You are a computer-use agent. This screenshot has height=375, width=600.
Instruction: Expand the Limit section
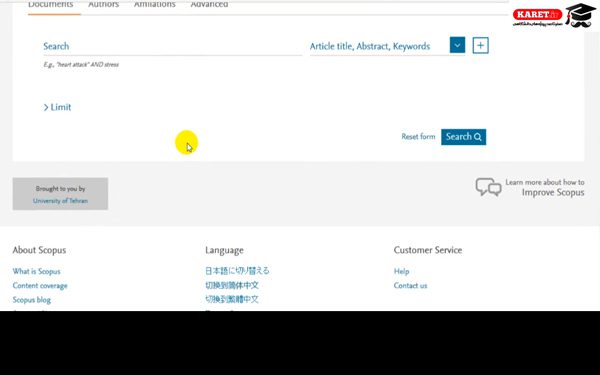(x=57, y=107)
